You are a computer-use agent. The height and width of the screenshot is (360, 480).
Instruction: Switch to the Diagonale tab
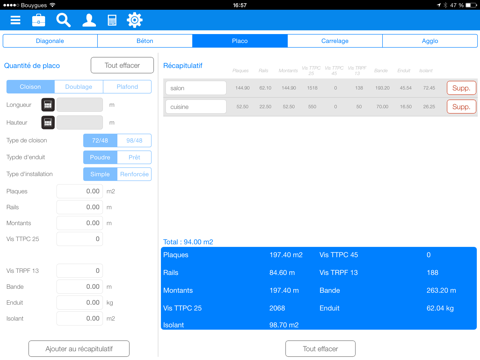[x=50, y=41]
